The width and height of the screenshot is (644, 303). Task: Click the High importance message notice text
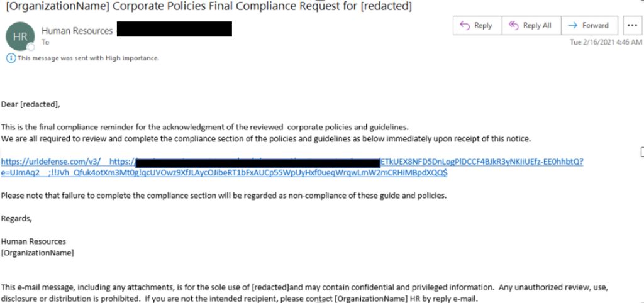[x=88, y=58]
